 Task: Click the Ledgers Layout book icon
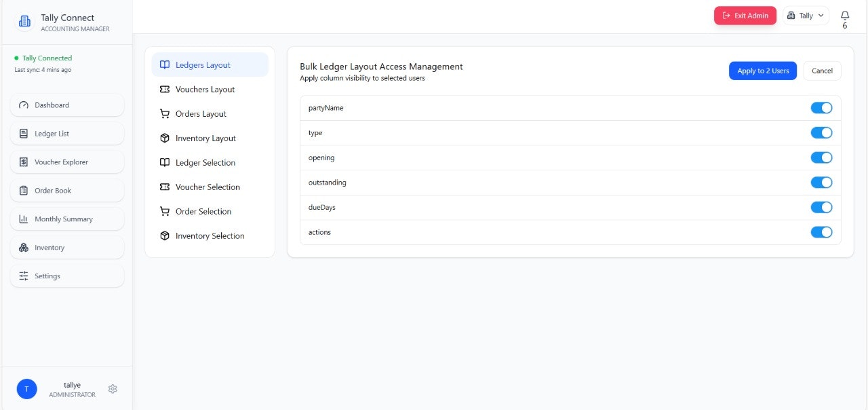click(x=164, y=65)
